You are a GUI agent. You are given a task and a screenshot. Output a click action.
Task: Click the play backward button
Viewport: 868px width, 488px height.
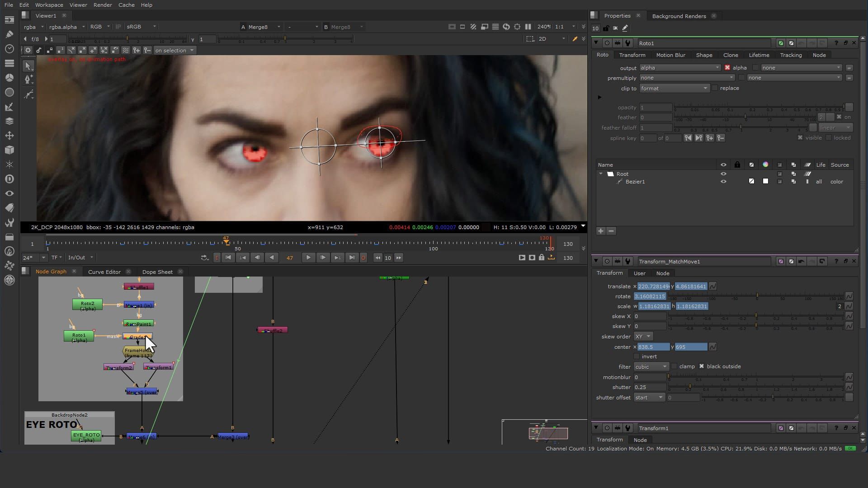click(271, 258)
